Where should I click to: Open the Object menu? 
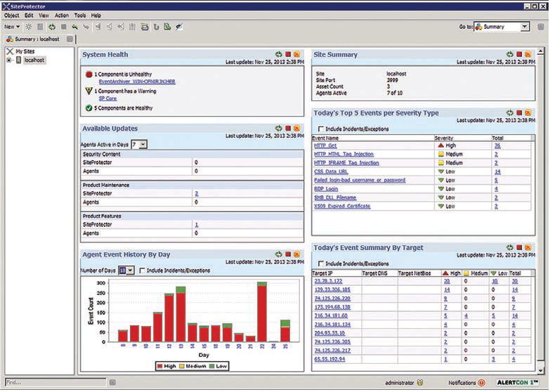tap(11, 15)
